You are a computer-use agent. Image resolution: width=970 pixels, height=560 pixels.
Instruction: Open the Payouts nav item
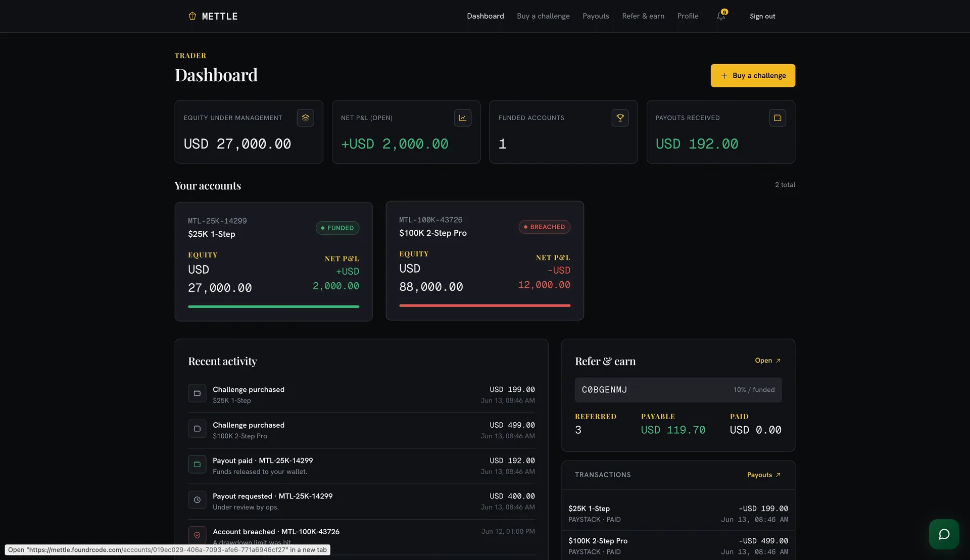point(596,16)
